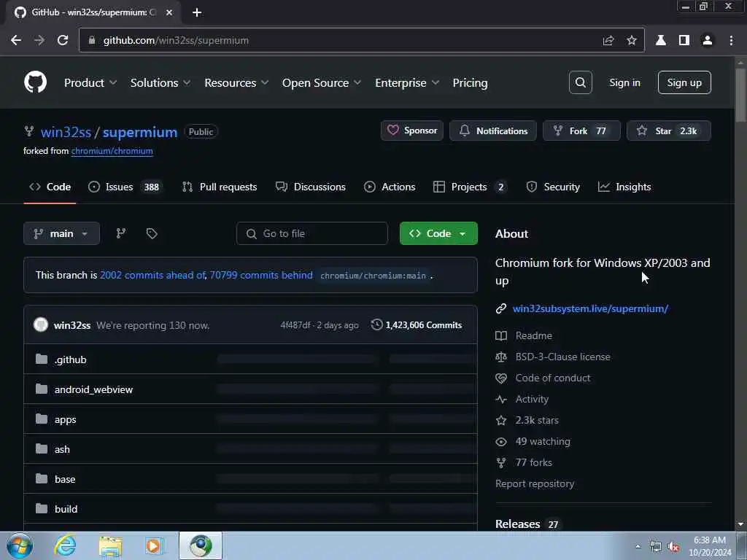Open the apps folder
Viewport: 747px width, 560px height.
pos(65,419)
